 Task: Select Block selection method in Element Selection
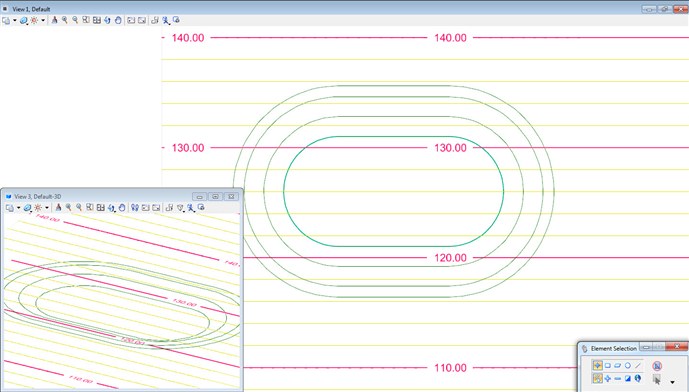click(x=608, y=365)
